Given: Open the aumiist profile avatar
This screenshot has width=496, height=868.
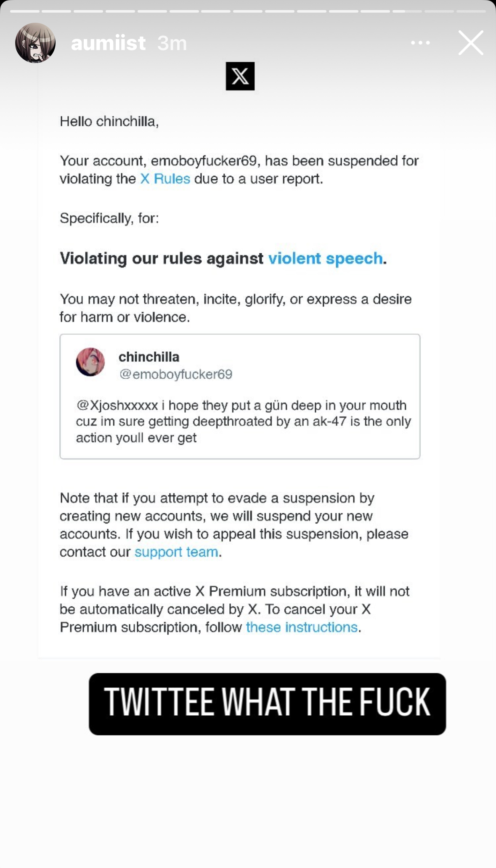Looking at the screenshot, I should pos(35,43).
